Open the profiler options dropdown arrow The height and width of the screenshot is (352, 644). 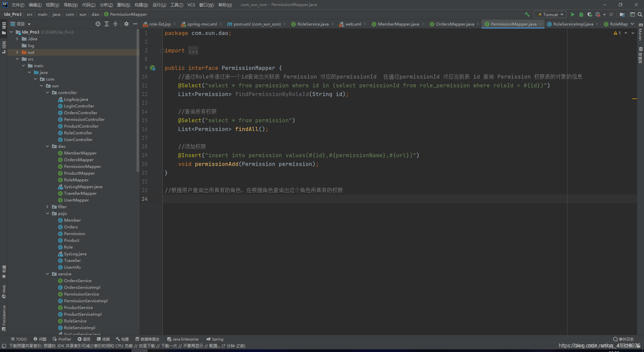click(x=604, y=14)
